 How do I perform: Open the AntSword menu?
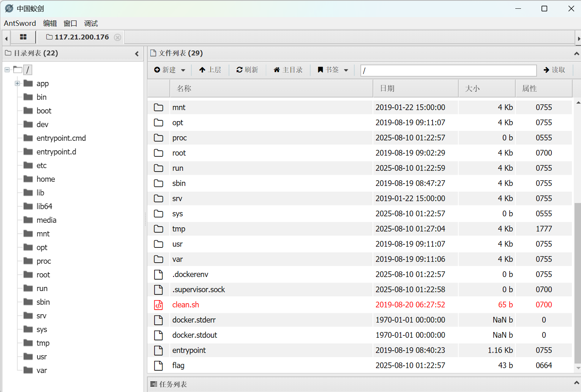click(x=20, y=24)
